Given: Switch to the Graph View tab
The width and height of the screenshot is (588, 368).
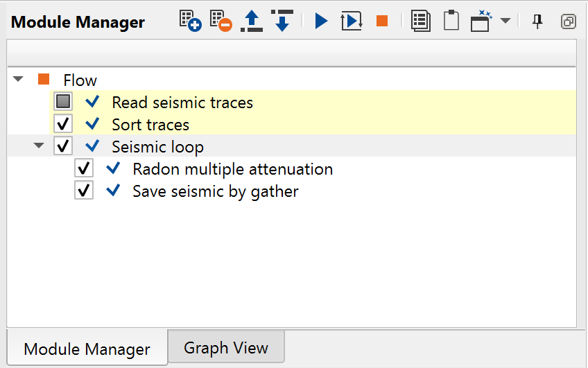Looking at the screenshot, I should point(225,347).
